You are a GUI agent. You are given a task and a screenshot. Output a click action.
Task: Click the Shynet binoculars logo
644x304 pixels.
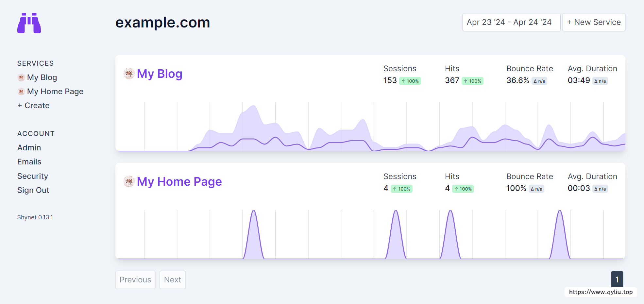(x=29, y=23)
